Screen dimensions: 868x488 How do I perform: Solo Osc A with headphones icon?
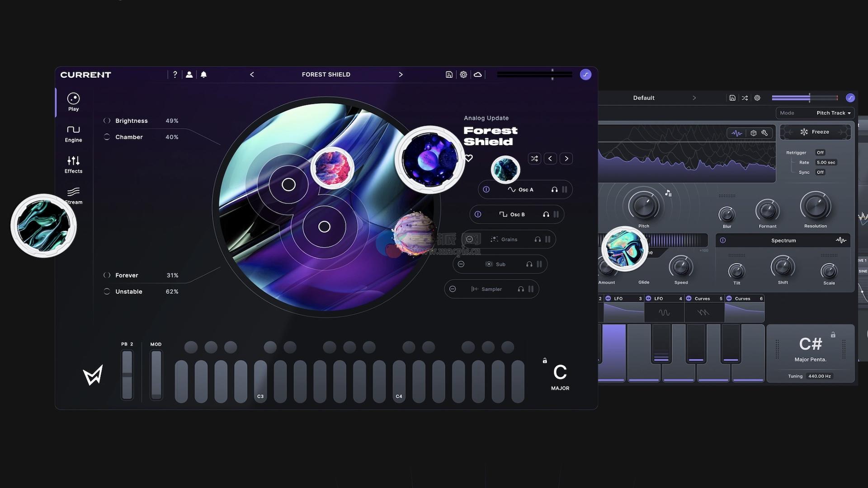[x=554, y=190]
